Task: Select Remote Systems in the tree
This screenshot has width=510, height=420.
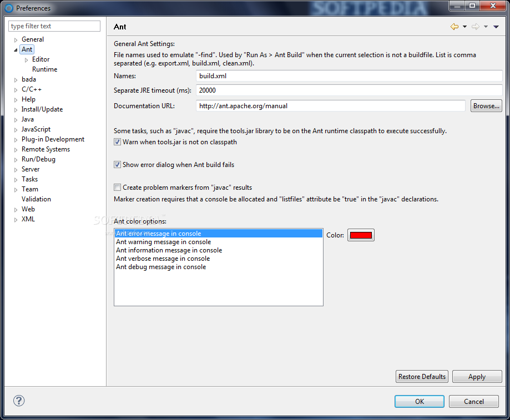Action: pyautogui.click(x=46, y=149)
